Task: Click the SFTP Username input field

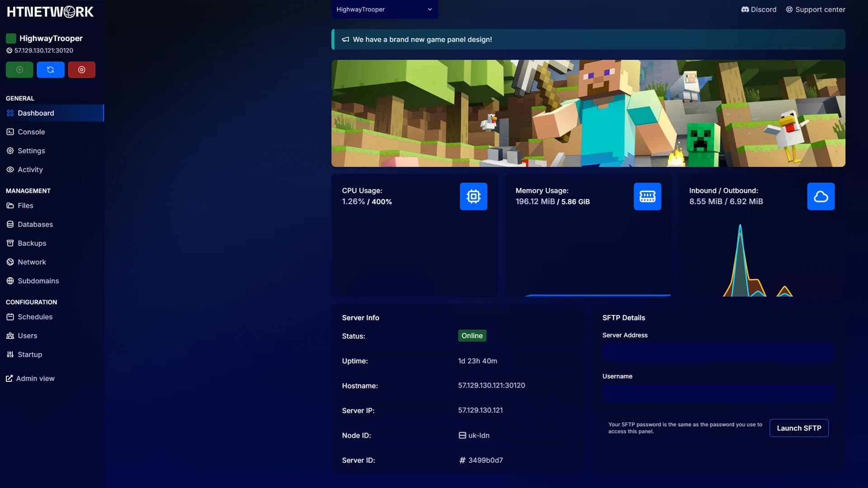Action: 718,393
